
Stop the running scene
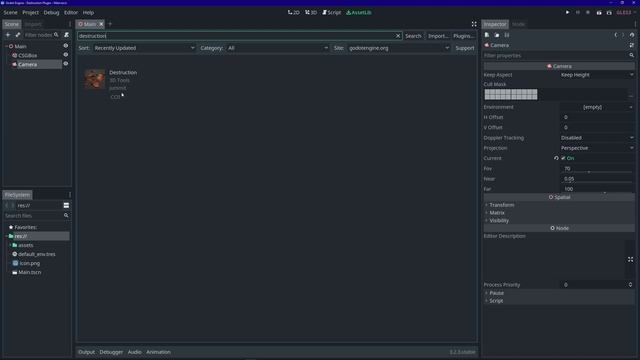588,13
